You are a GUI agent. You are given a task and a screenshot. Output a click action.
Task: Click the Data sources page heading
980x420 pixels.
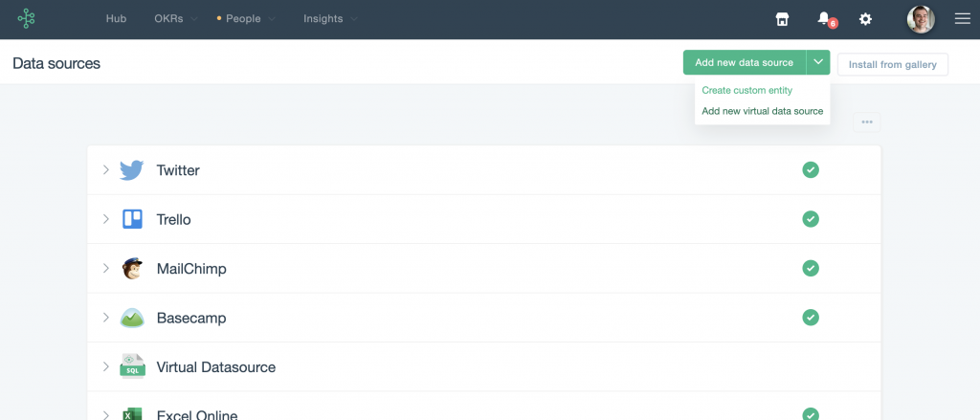click(x=56, y=63)
